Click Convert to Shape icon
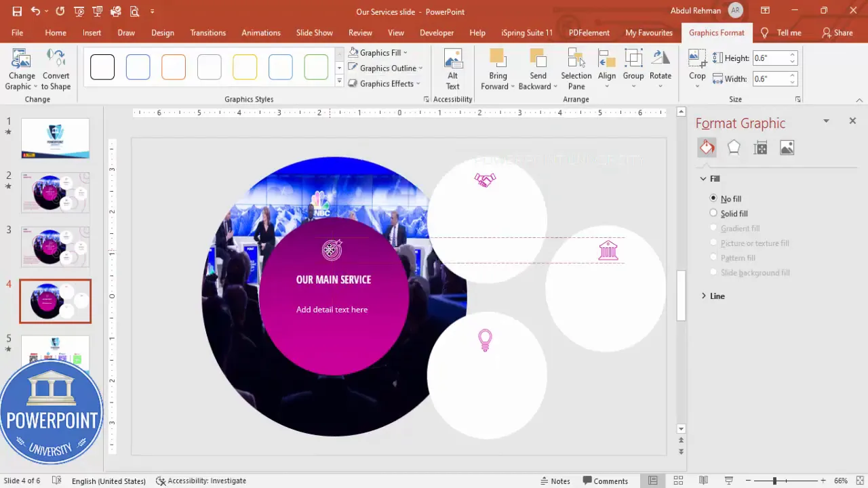868x488 pixels. (56, 69)
